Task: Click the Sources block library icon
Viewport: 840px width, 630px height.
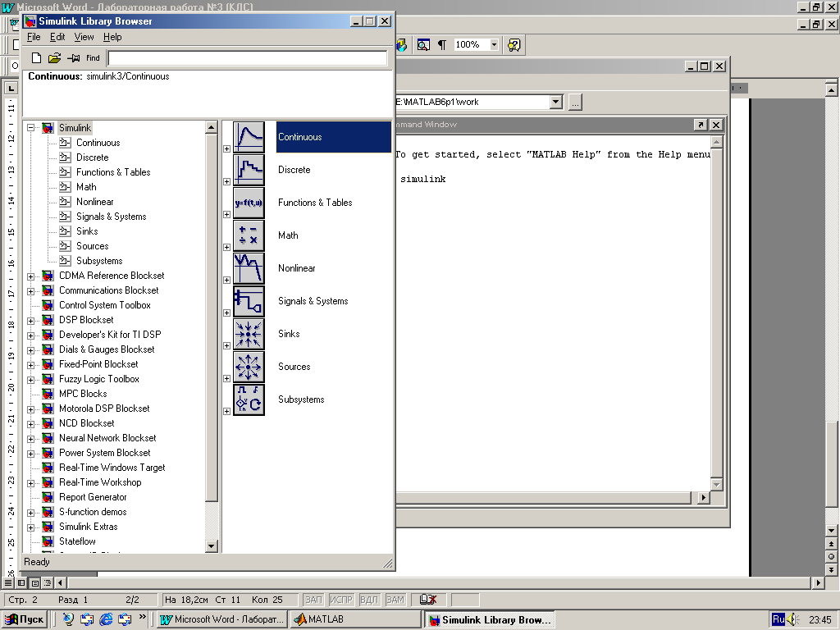Action: (x=249, y=367)
